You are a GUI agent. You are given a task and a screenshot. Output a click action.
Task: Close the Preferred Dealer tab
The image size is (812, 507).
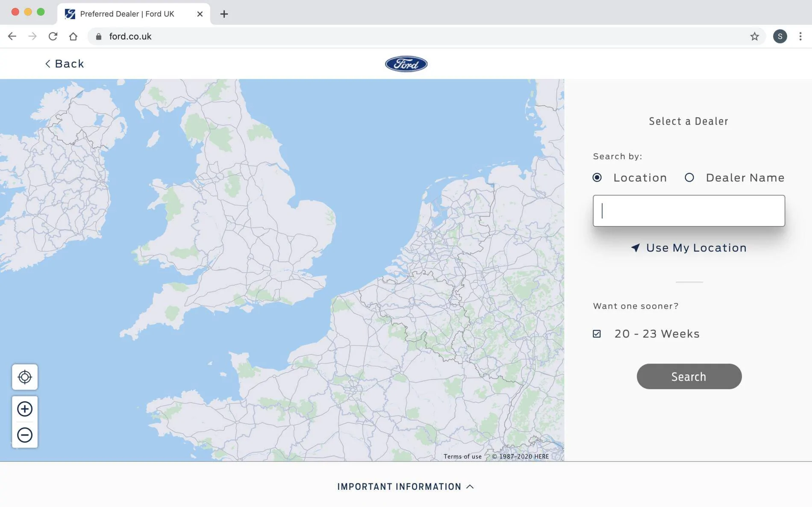tap(200, 14)
